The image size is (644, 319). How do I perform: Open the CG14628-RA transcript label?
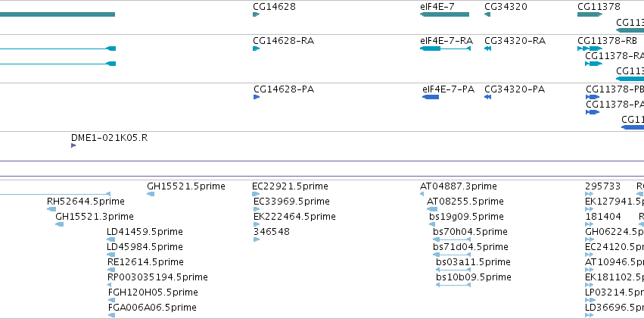point(283,41)
